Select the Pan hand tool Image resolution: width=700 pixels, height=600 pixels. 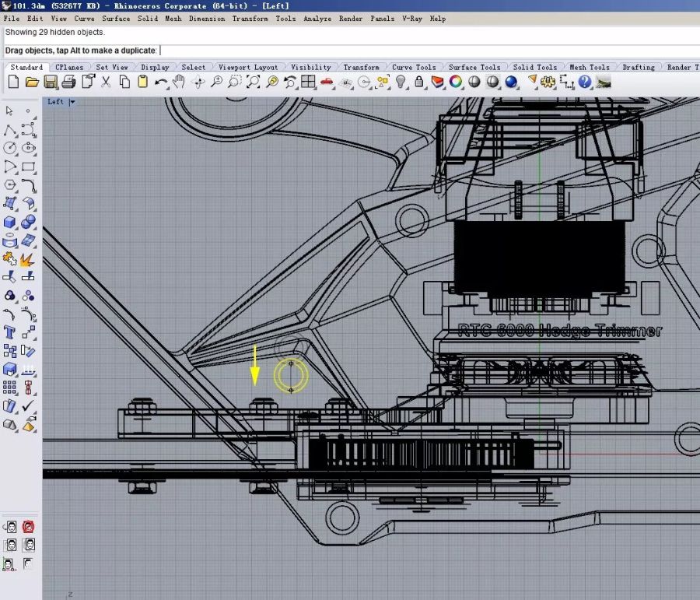tap(179, 82)
